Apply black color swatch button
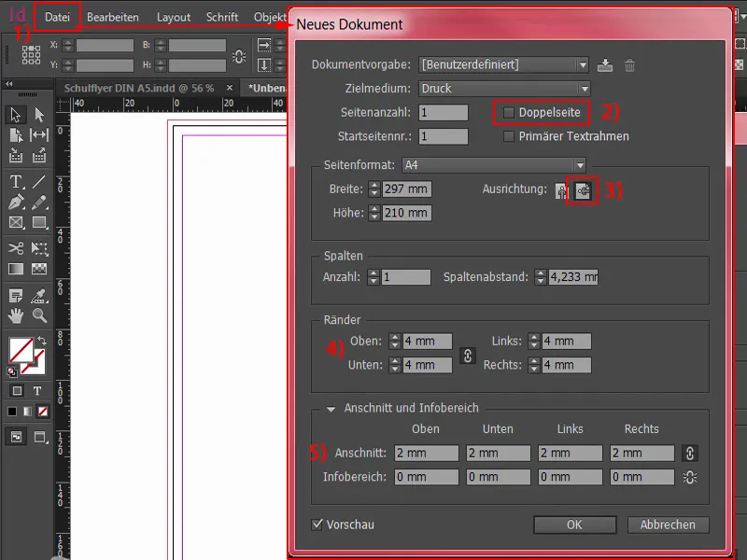Screen dimensions: 747x560 (x=12, y=412)
